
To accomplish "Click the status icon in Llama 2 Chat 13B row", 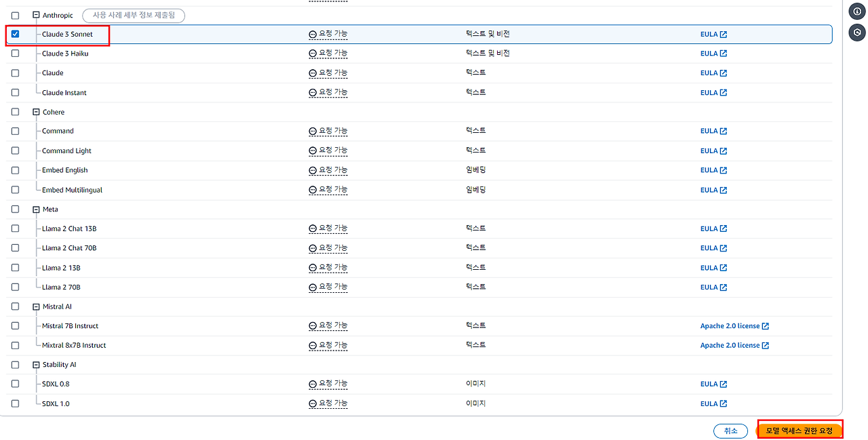I will (x=313, y=229).
